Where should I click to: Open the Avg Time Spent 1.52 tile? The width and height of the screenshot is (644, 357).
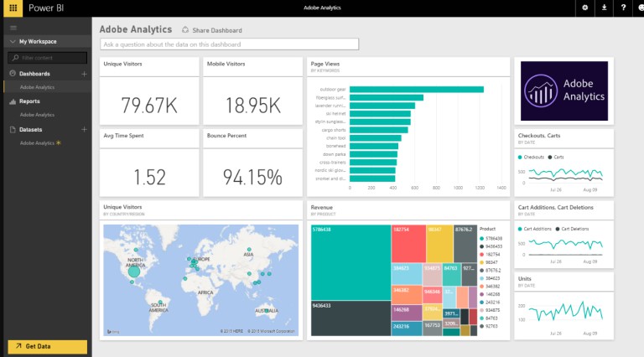point(149,163)
